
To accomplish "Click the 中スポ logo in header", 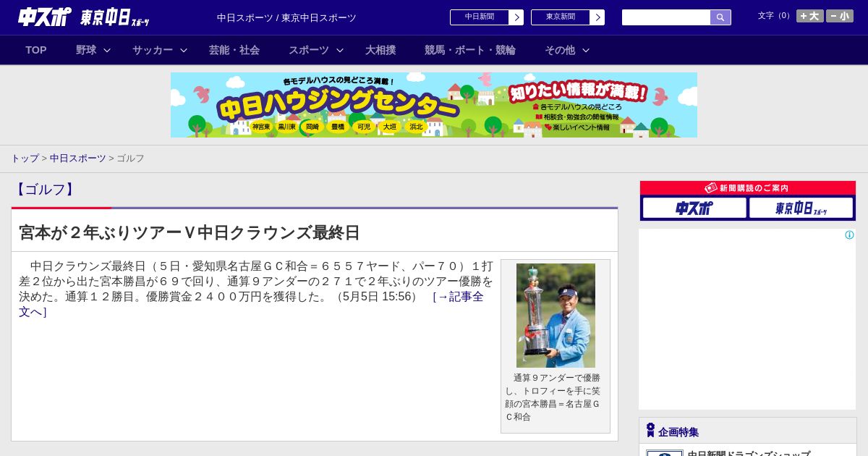I will click(x=45, y=17).
